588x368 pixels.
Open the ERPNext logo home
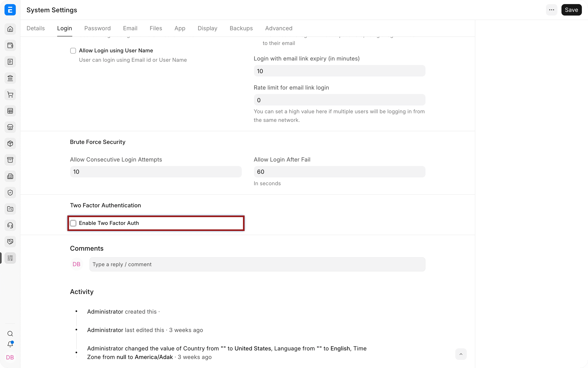(x=10, y=10)
